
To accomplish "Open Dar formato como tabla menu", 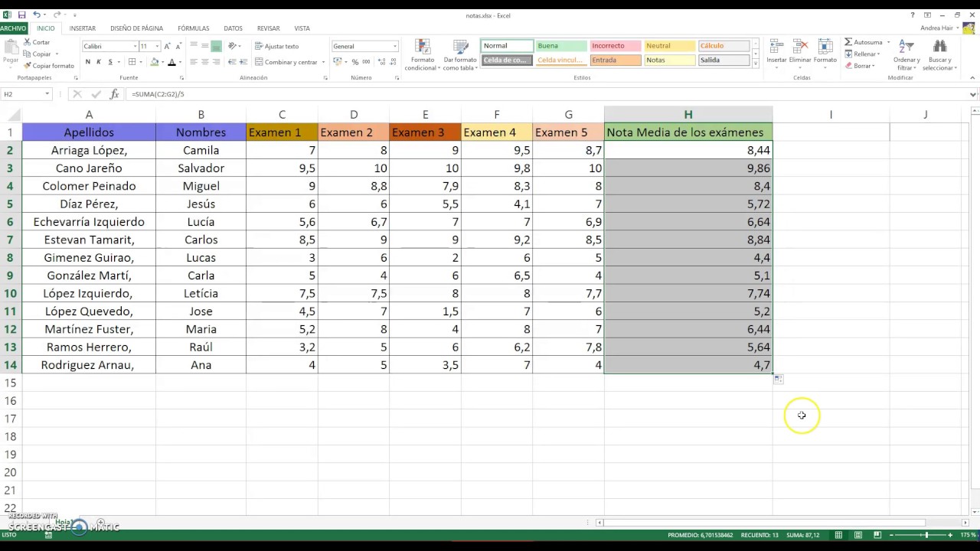I will (460, 54).
